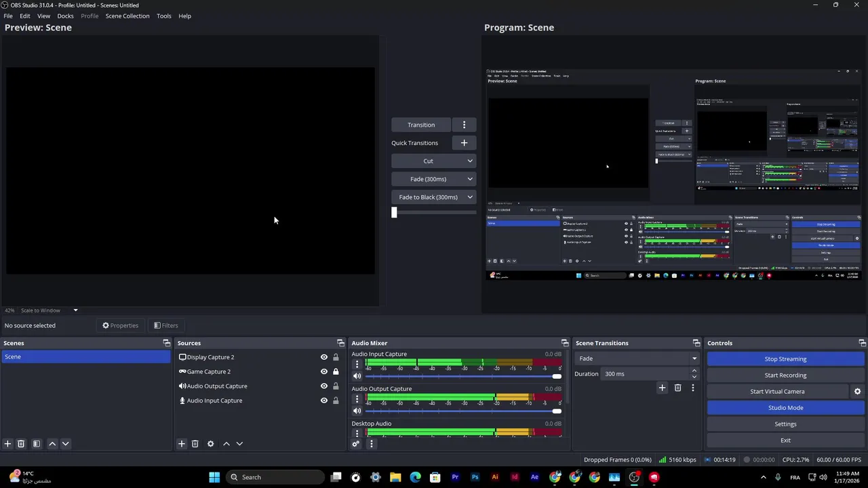
Task: Decrease transition duration stepper down arrow
Action: pos(694,377)
